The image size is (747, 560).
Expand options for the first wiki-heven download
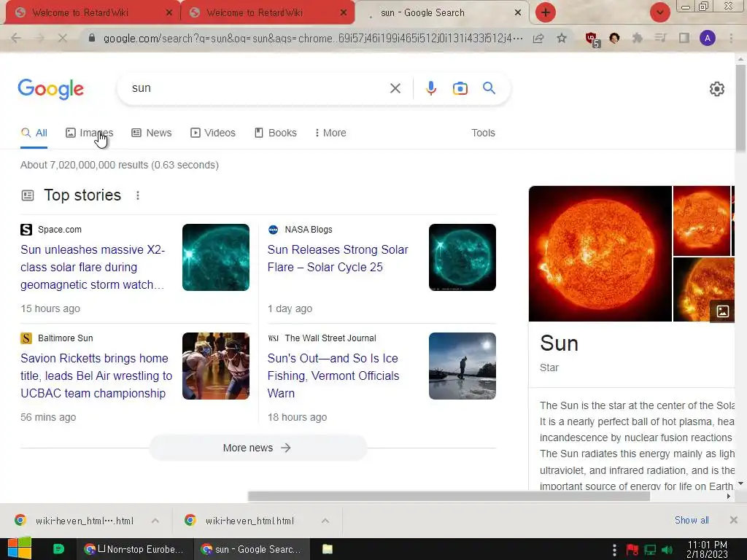[x=155, y=521]
